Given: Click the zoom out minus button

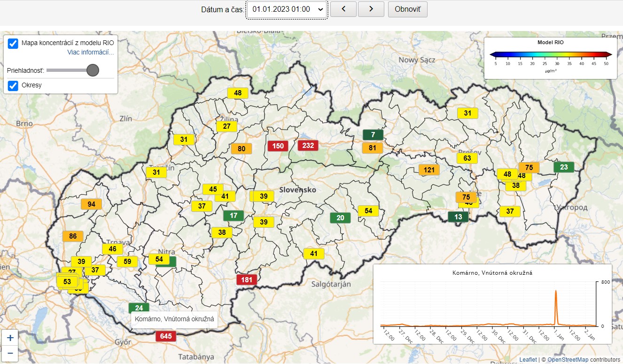Looking at the screenshot, I should point(10,353).
